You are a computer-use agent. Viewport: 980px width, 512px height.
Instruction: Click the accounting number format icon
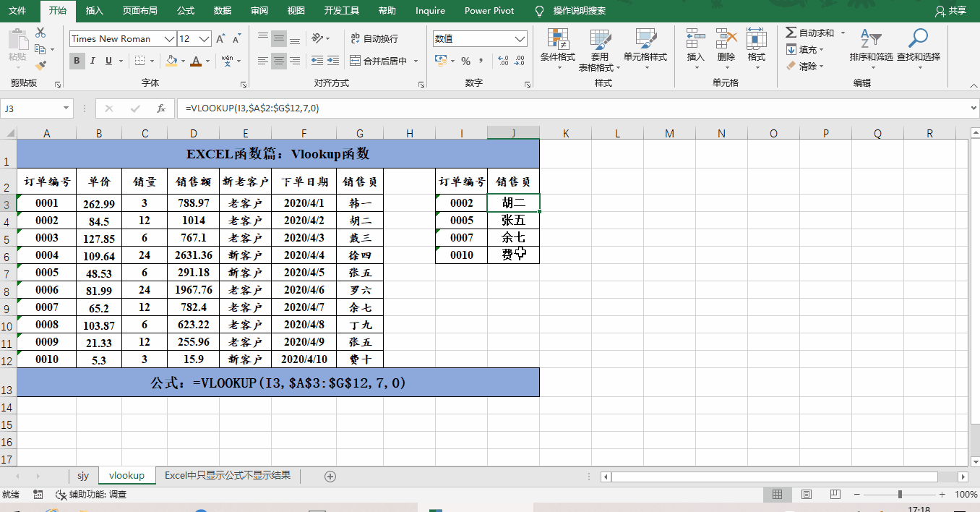(x=441, y=61)
